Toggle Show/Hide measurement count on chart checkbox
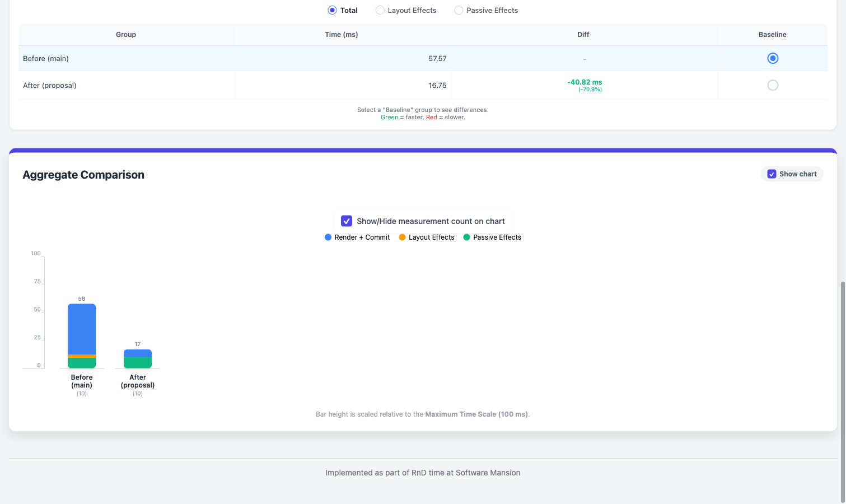The width and height of the screenshot is (846, 504). click(x=347, y=221)
